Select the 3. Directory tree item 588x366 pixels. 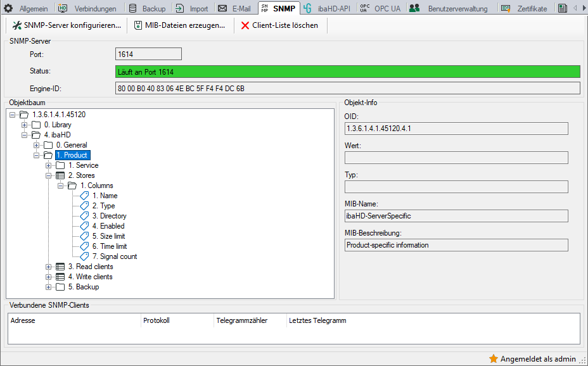(x=110, y=216)
